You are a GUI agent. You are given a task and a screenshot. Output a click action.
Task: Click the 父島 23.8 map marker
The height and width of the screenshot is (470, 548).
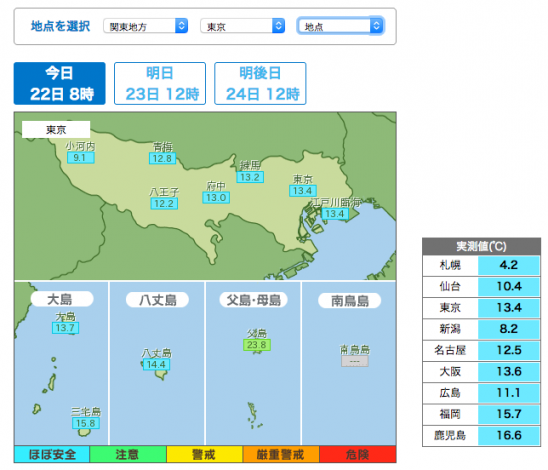257,345
